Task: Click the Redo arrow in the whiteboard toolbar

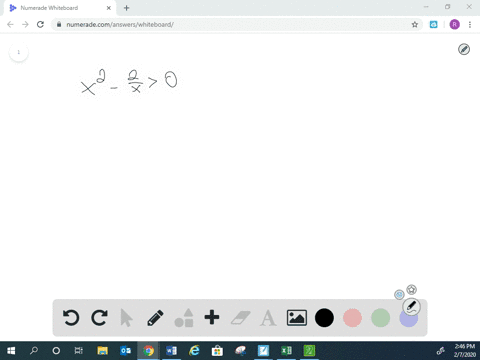Action: tap(99, 318)
